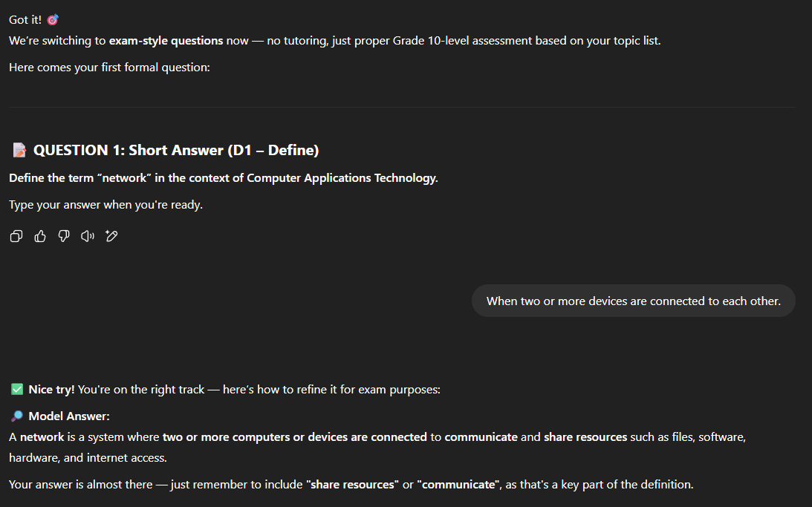Select the user message bubble about devices
This screenshot has height=507, width=812.
pos(633,301)
